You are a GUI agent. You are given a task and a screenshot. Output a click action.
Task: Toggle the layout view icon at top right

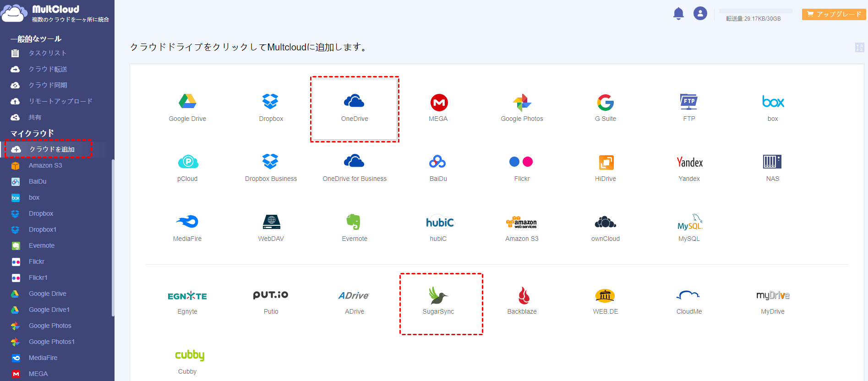(x=859, y=47)
